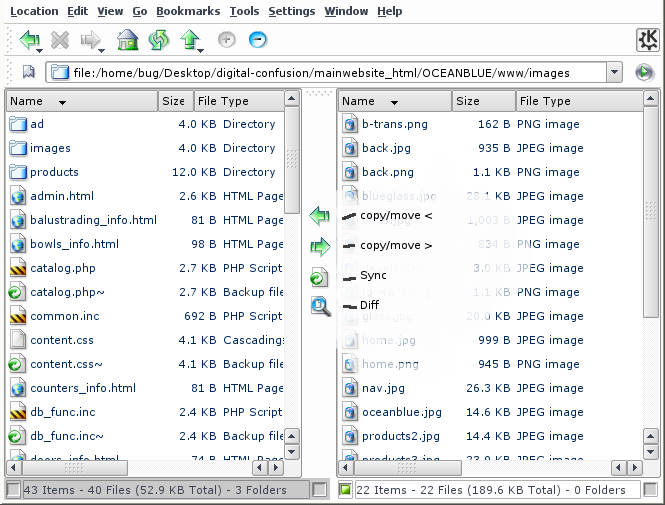665x505 pixels.
Task: Sort the right panel by File Type column
Action: point(579,101)
